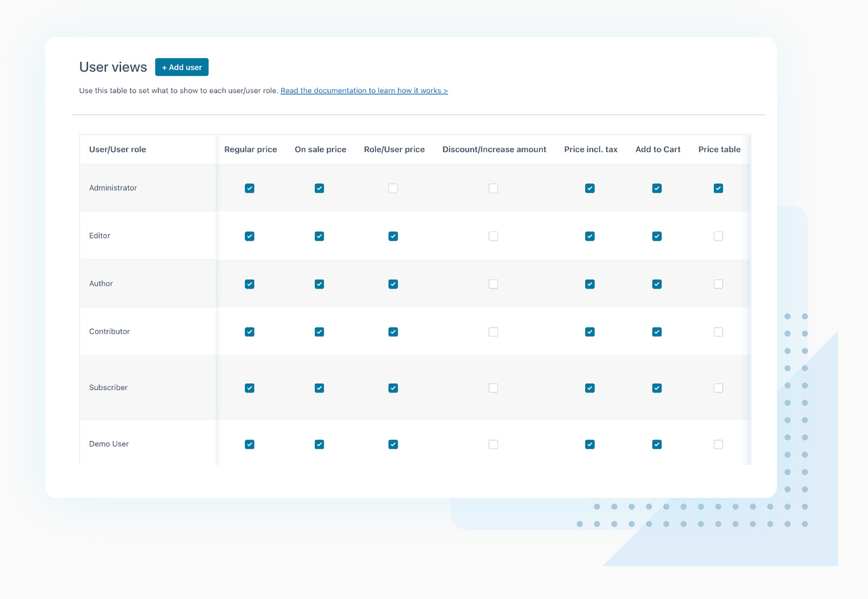Image resolution: width=868 pixels, height=599 pixels.
Task: Enable Role/User price for Administrator
Action: pyautogui.click(x=393, y=188)
